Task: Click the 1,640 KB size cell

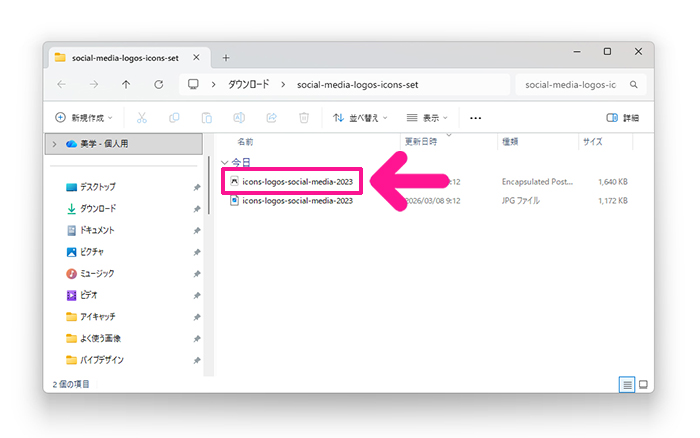Action: 613,182
